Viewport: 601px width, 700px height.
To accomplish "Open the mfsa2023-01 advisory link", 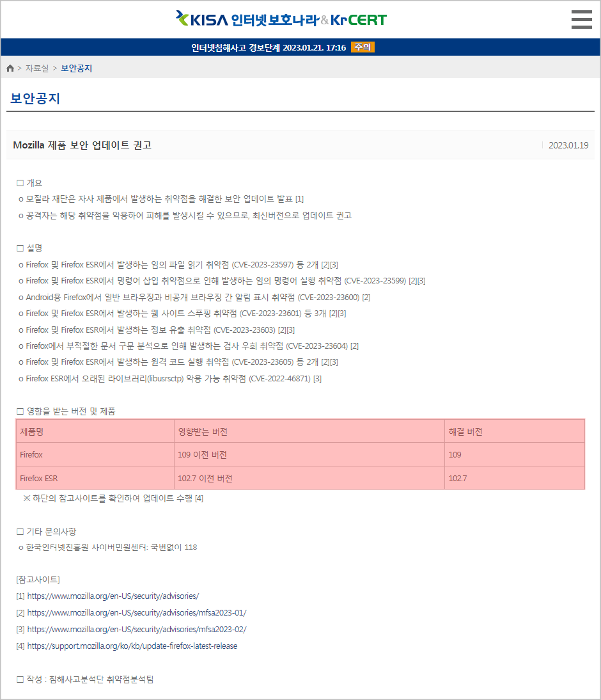I will pyautogui.click(x=137, y=612).
